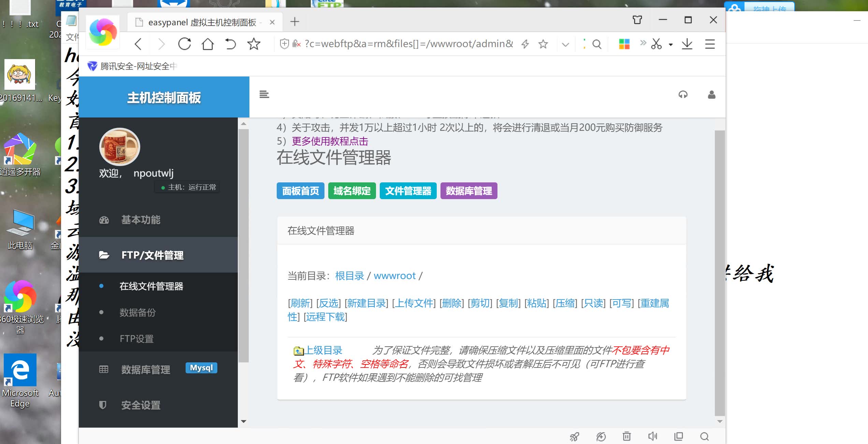The width and height of the screenshot is (868, 444).
Task: Open the user profile icon
Action: (711, 95)
